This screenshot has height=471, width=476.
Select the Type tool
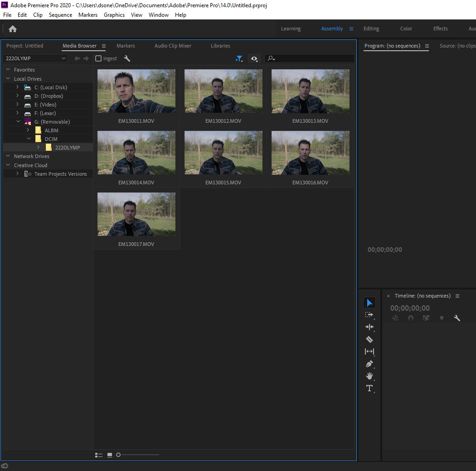369,388
